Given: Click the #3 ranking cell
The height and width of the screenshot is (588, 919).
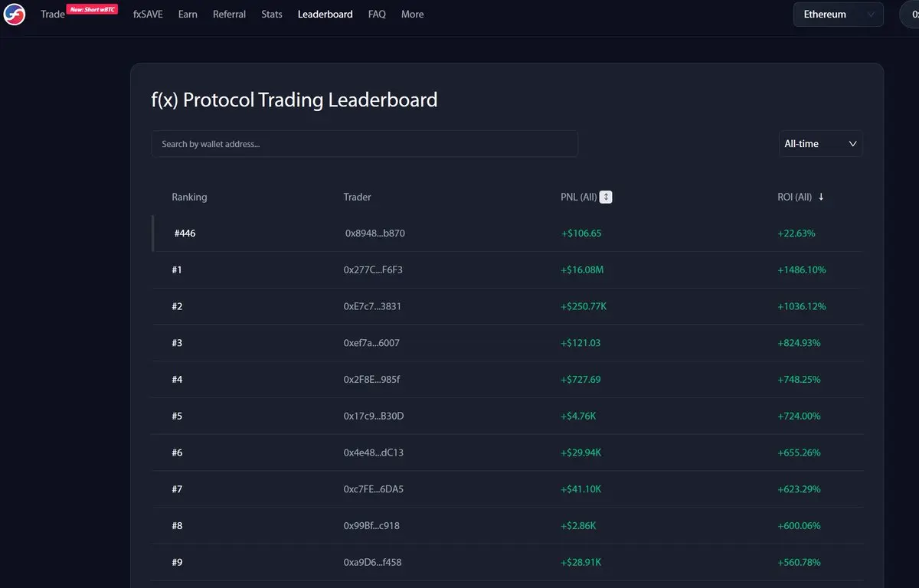Looking at the screenshot, I should 177,343.
